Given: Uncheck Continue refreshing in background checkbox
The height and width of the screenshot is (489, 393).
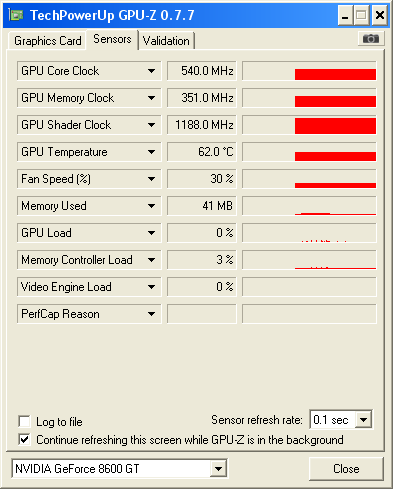Looking at the screenshot, I should (x=24, y=440).
